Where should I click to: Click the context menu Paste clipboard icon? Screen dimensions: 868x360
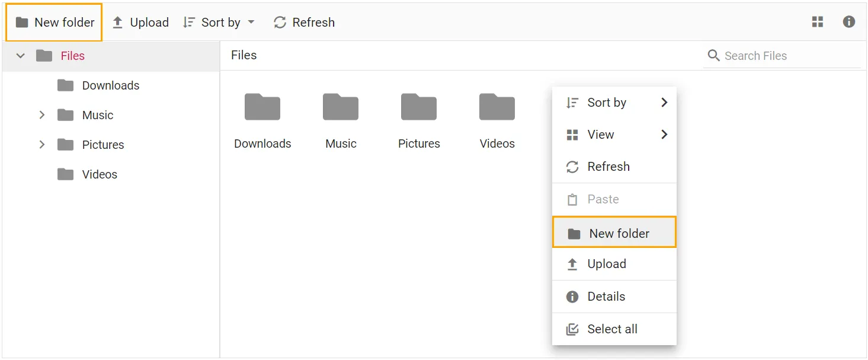(572, 200)
